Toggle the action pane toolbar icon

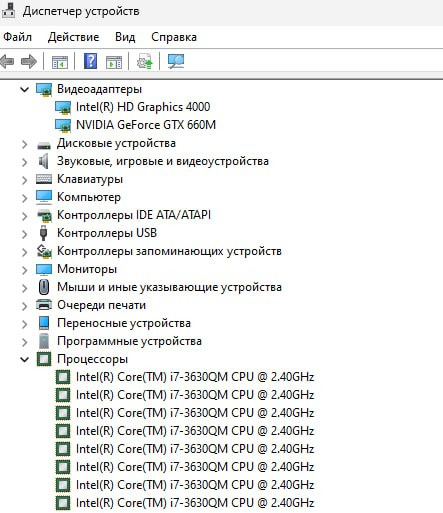coord(114,62)
